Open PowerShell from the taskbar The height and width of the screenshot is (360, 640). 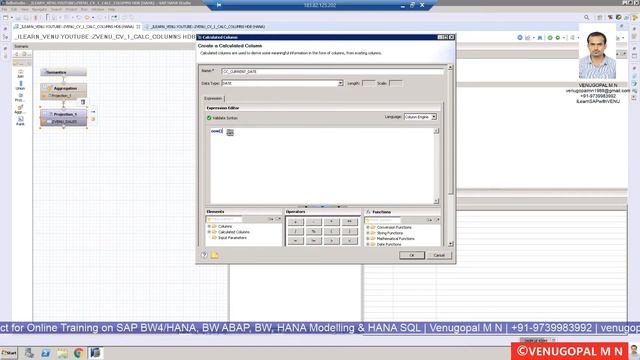(45, 353)
